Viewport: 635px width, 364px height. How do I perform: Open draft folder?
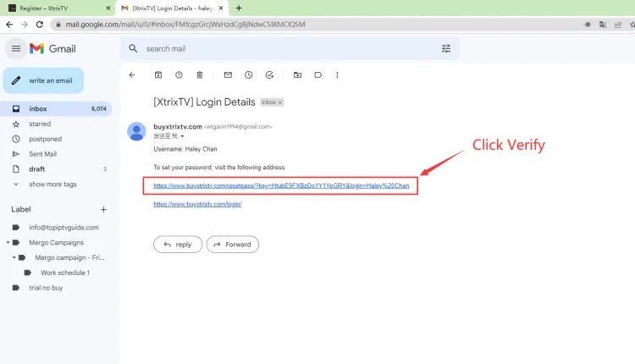click(37, 168)
